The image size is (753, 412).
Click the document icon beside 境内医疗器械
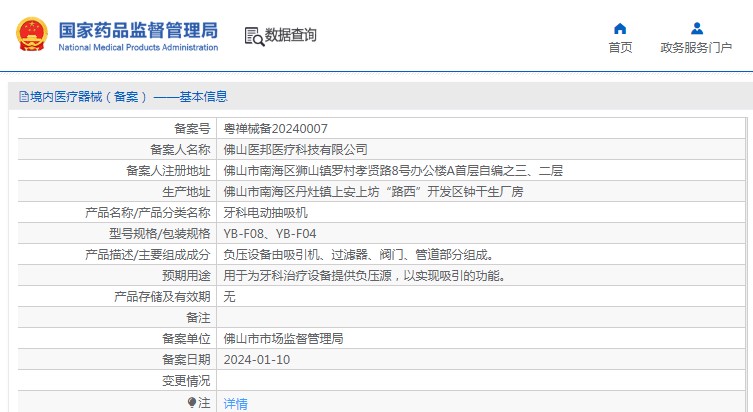[24, 97]
